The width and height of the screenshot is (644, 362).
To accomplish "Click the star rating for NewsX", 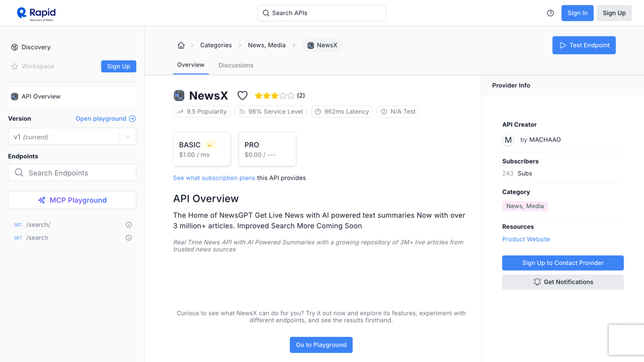I will (274, 95).
